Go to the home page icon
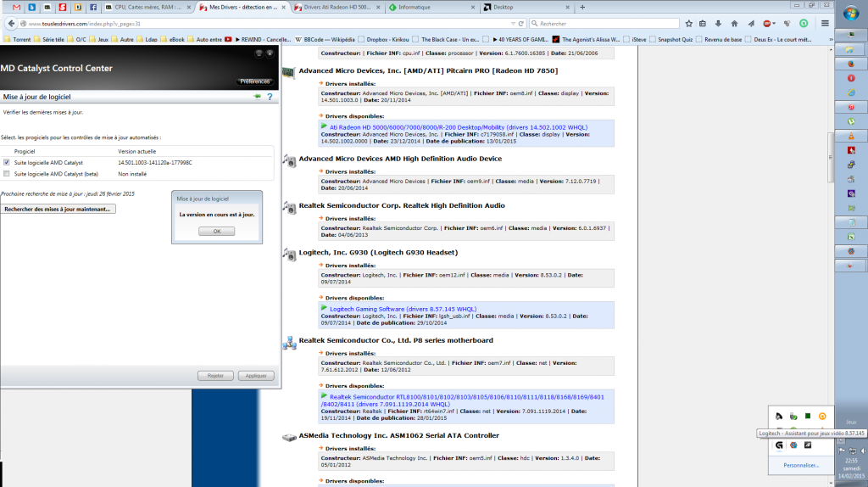This screenshot has height=487, width=868. click(x=734, y=23)
